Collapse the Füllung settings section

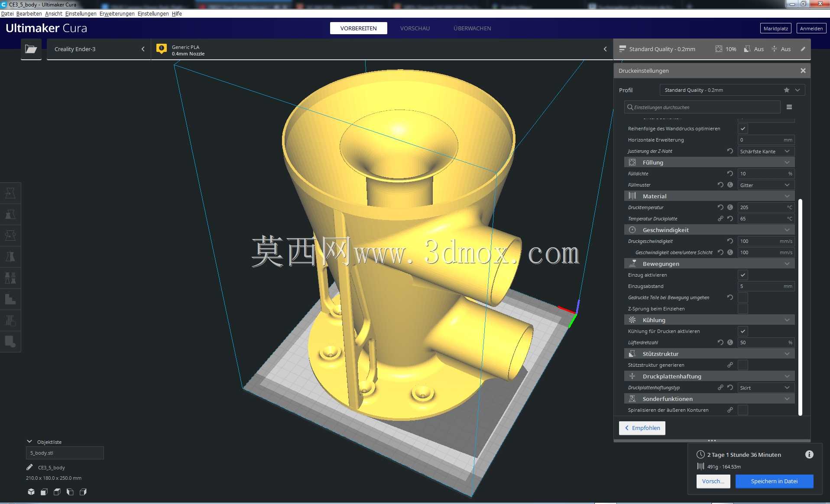point(709,162)
